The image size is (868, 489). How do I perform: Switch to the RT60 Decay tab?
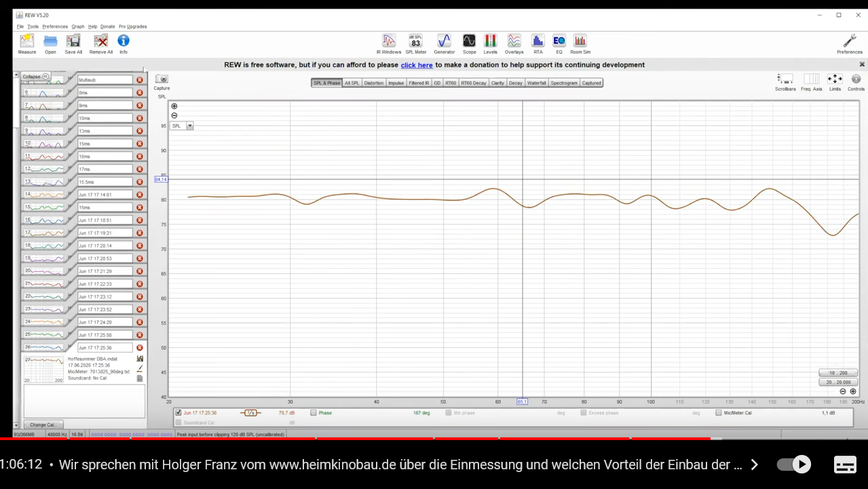click(474, 83)
